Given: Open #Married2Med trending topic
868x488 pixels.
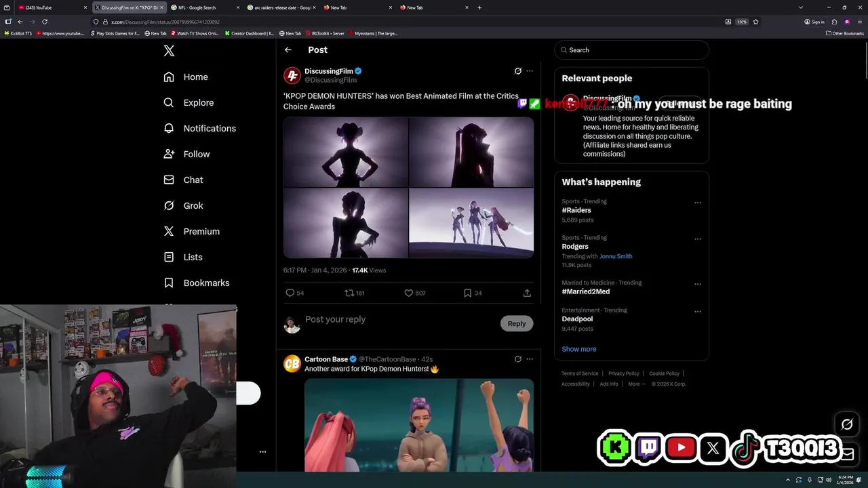Looking at the screenshot, I should [x=586, y=291].
